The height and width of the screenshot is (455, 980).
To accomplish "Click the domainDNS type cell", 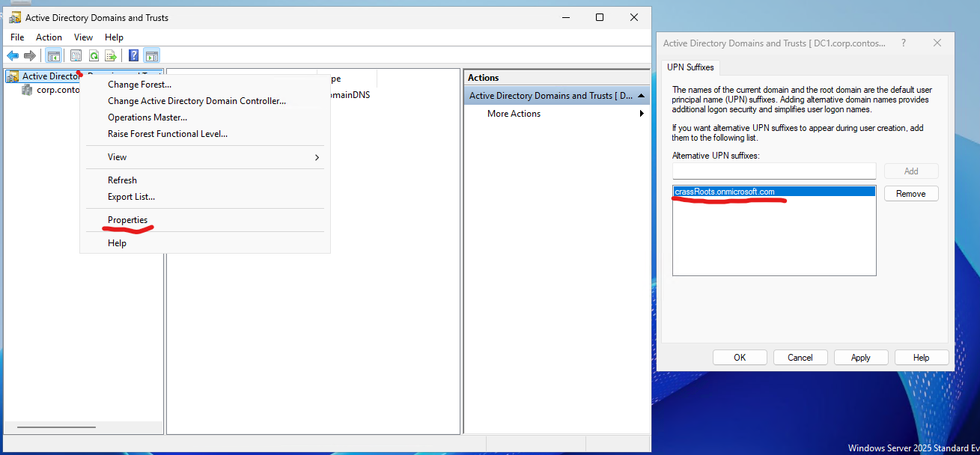I will pos(349,95).
